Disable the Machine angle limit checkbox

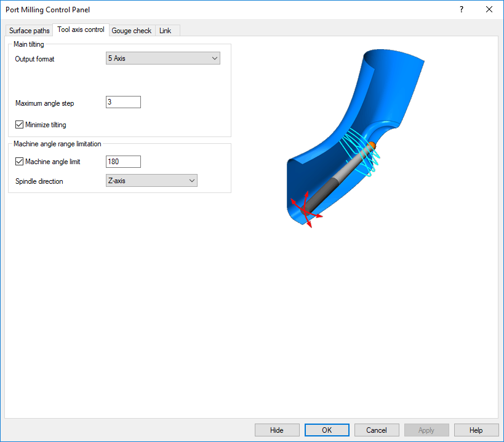(20, 162)
